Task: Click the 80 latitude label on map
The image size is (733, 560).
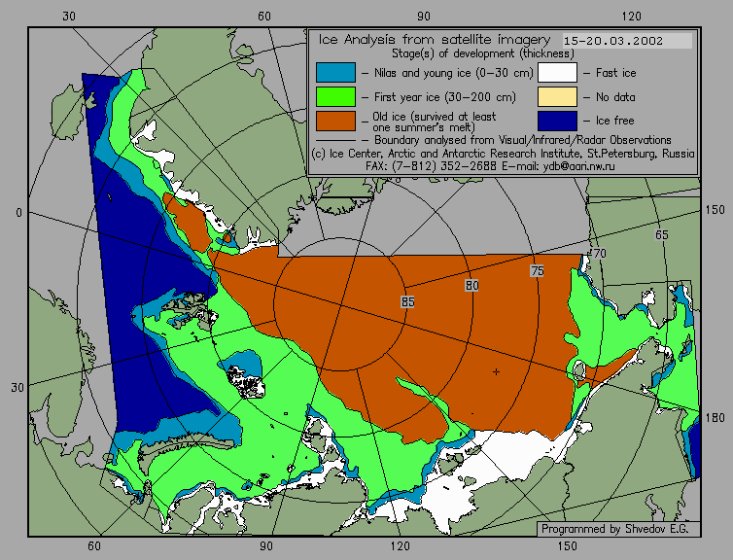Action: (471, 286)
